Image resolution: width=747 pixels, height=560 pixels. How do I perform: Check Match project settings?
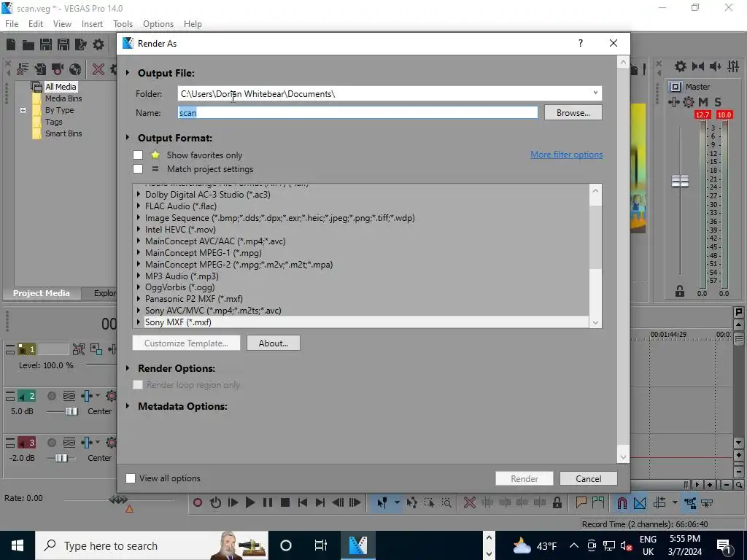tap(138, 168)
